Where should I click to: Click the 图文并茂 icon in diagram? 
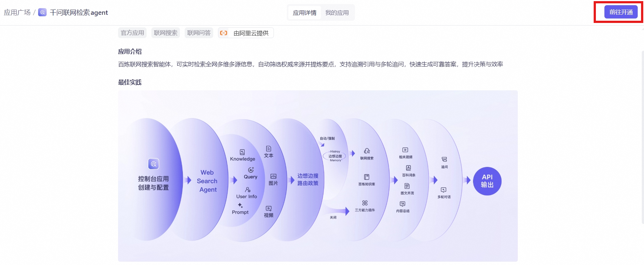407,186
